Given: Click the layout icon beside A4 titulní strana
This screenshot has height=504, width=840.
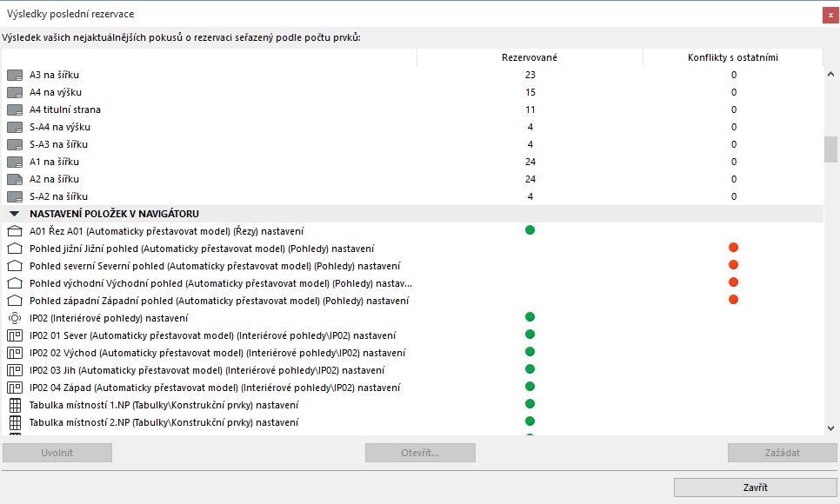Looking at the screenshot, I should pos(14,109).
